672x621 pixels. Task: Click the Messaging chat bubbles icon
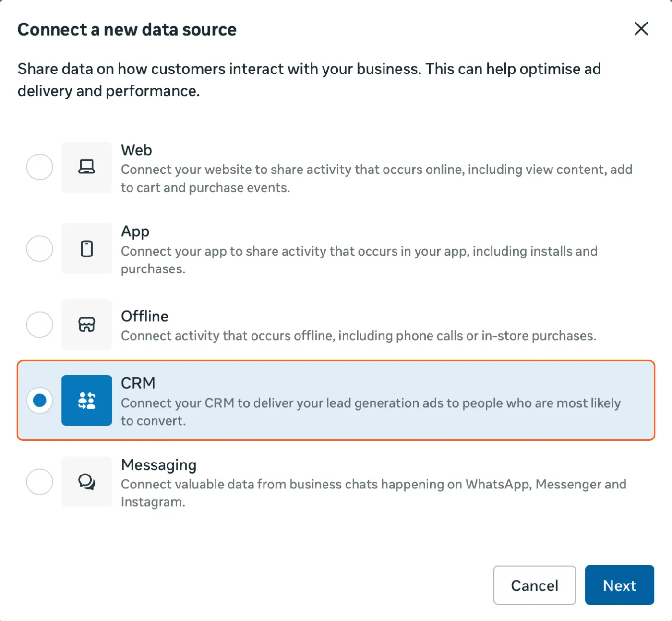tap(86, 482)
